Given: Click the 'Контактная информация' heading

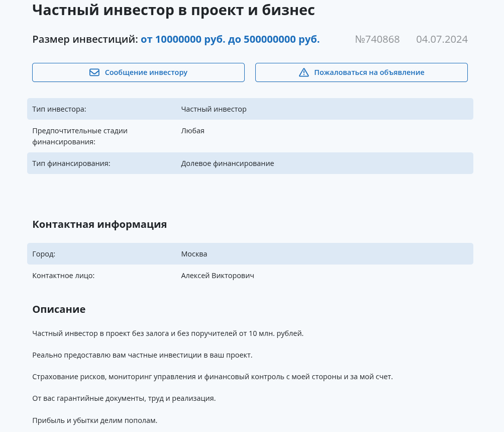Looking at the screenshot, I should (99, 224).
